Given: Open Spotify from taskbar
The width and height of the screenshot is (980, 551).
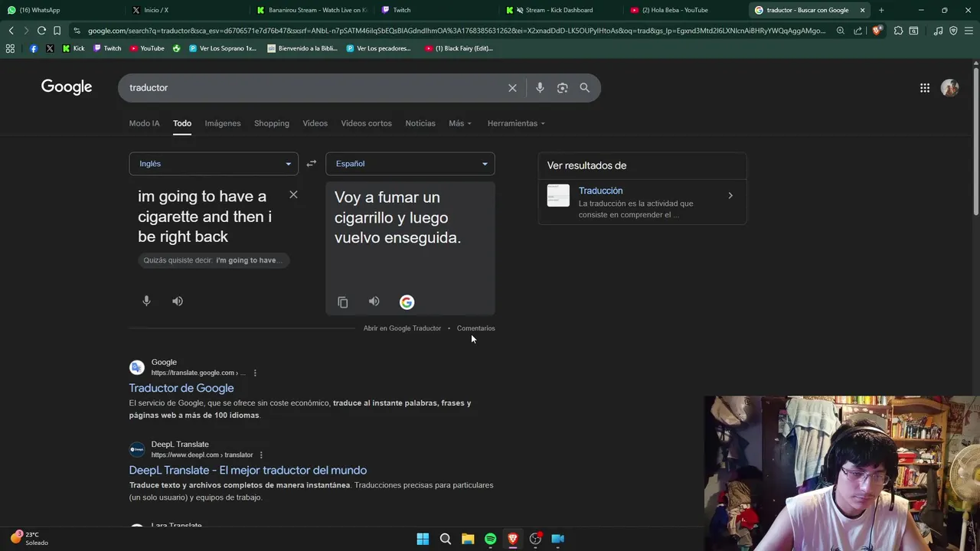Looking at the screenshot, I should pos(490,539).
